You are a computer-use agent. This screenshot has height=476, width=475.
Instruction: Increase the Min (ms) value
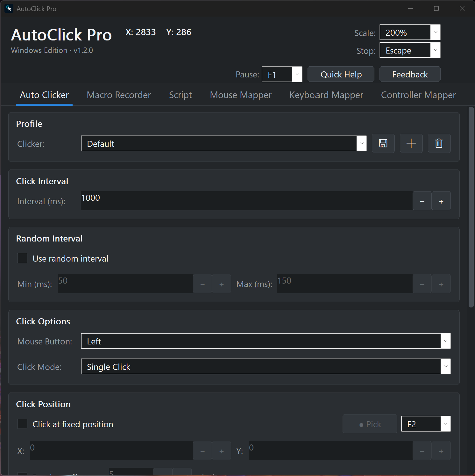222,284
